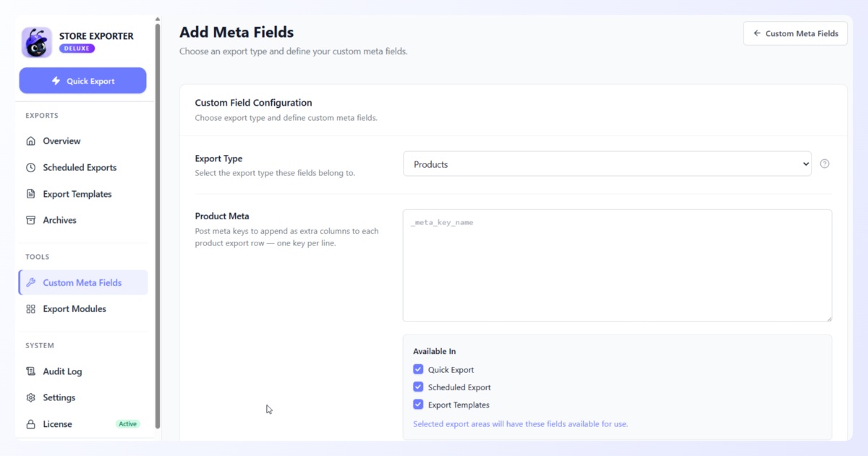
Task: Click inside the Product Meta textarea
Action: tap(617, 266)
